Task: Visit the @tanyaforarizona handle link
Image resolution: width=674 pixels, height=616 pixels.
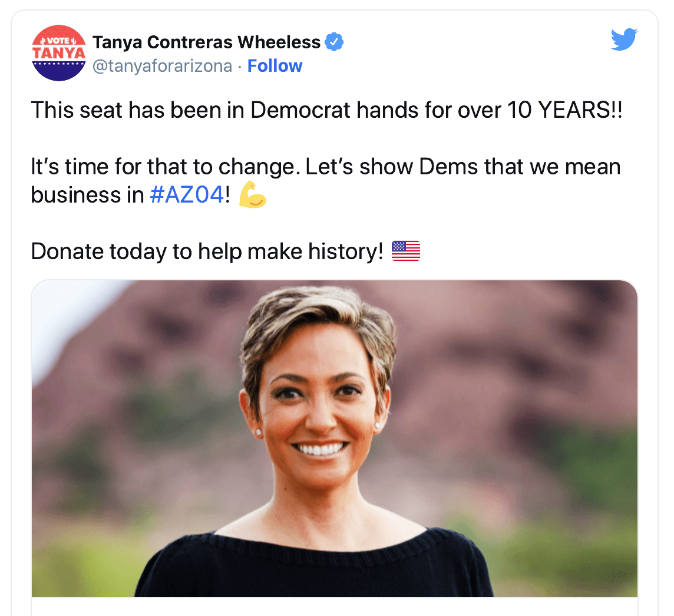Action: point(162,66)
